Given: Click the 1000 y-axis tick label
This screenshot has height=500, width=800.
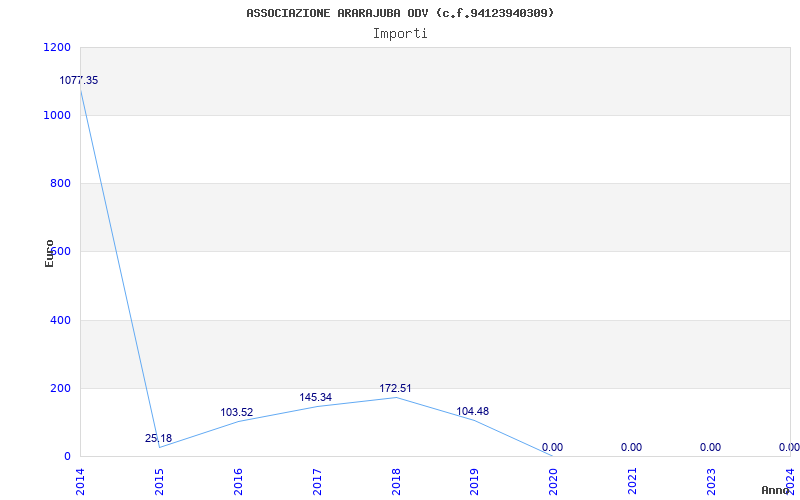Looking at the screenshot, I should [x=57, y=115].
